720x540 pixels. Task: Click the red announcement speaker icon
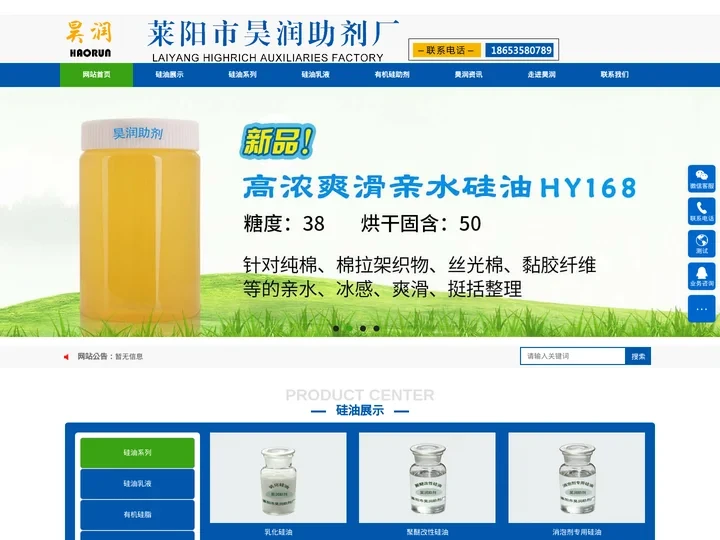point(67,356)
